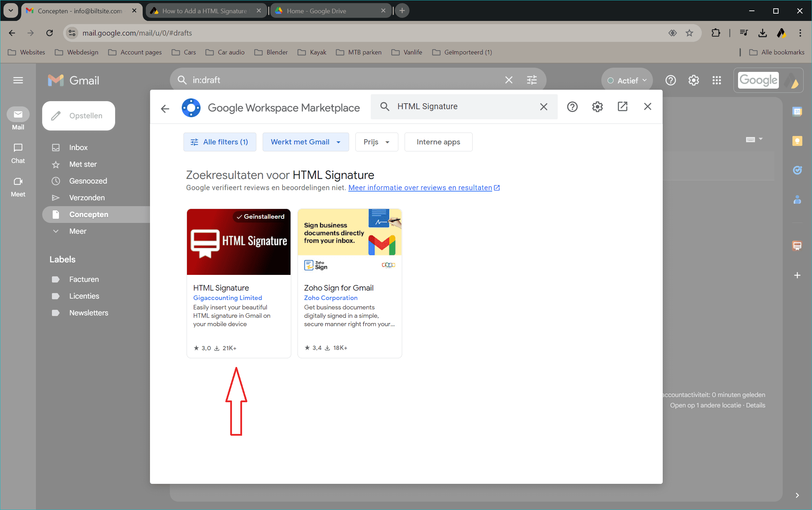Open the Gigaccounting Limited developer link
Viewport: 812px width, 510px height.
click(x=227, y=298)
